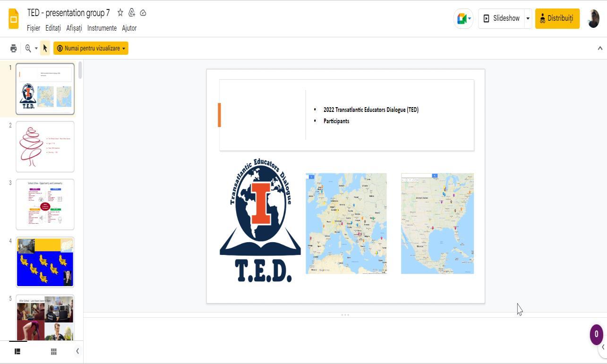
Task: Switch to grid view icon
Action: tap(54, 351)
